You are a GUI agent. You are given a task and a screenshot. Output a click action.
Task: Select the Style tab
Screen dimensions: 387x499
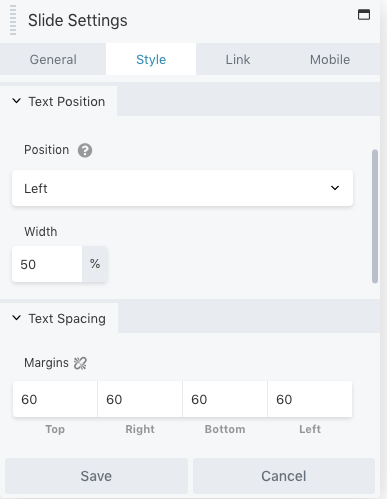151,59
